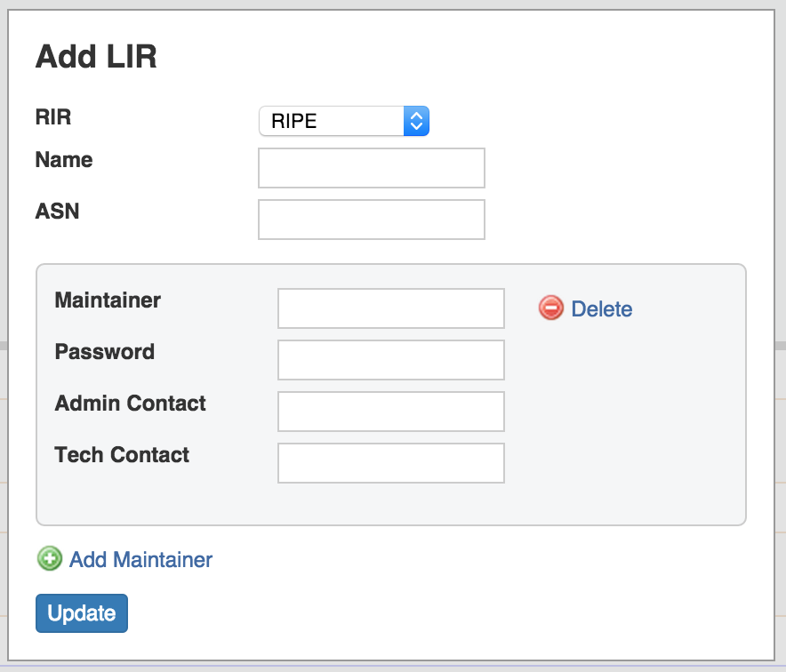This screenshot has width=786, height=672.
Task: Click the Name field label
Action: (x=64, y=160)
